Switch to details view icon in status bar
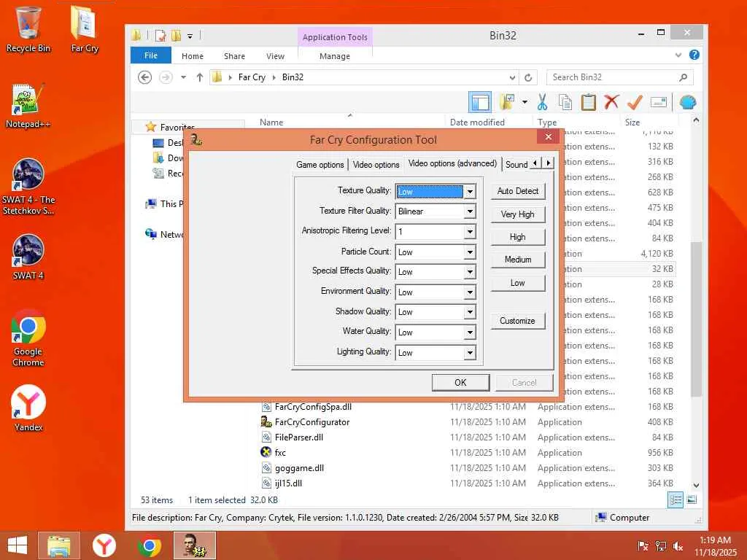Viewport: 747px width, 560px height. (676, 500)
